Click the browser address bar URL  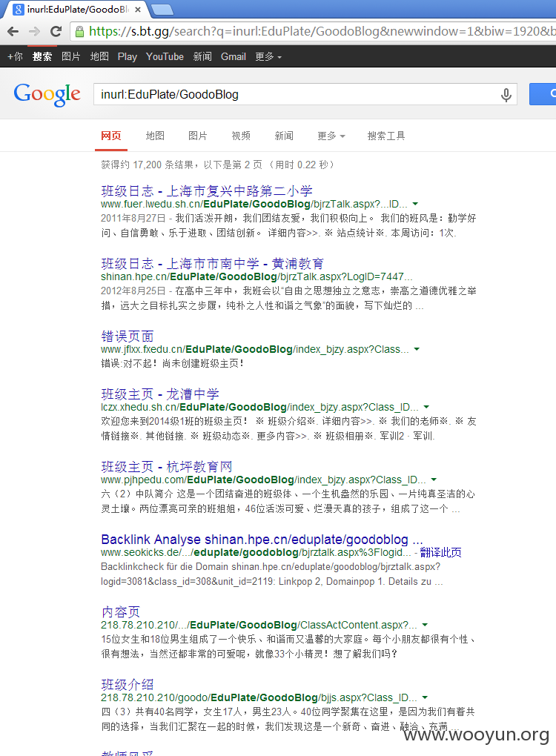[x=322, y=32]
